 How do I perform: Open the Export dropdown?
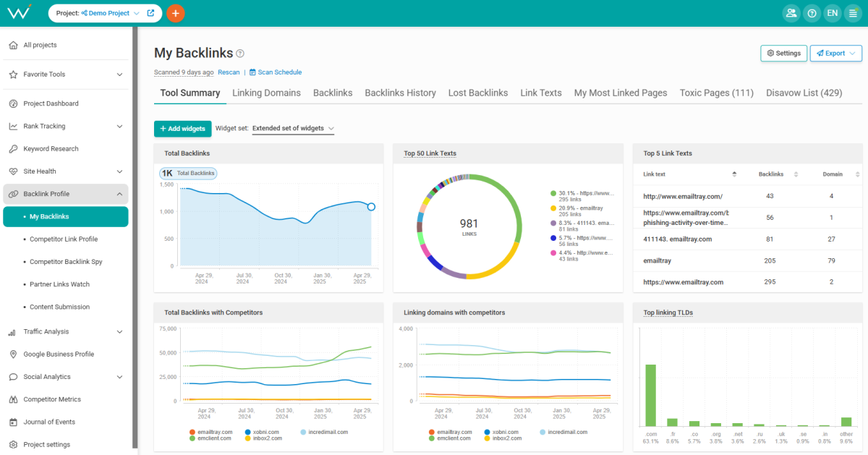coord(835,54)
